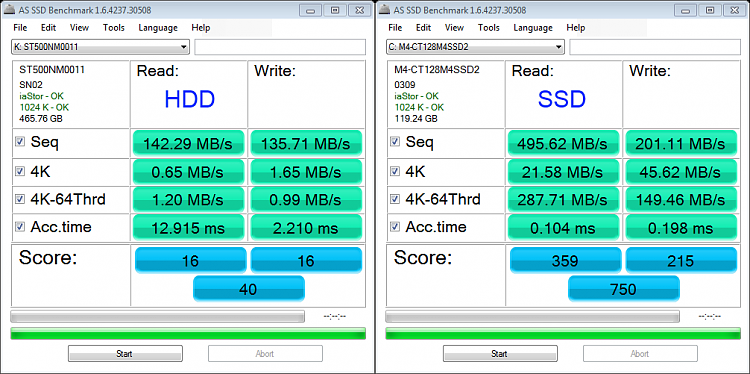Toggle Seq checkbox in SSD window
The width and height of the screenshot is (750, 374).
395,142
